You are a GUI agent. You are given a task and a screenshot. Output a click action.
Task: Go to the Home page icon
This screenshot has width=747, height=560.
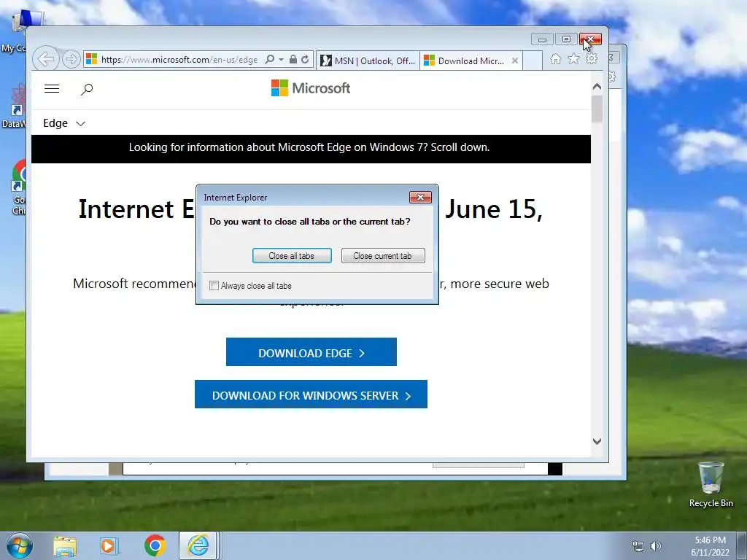click(555, 59)
